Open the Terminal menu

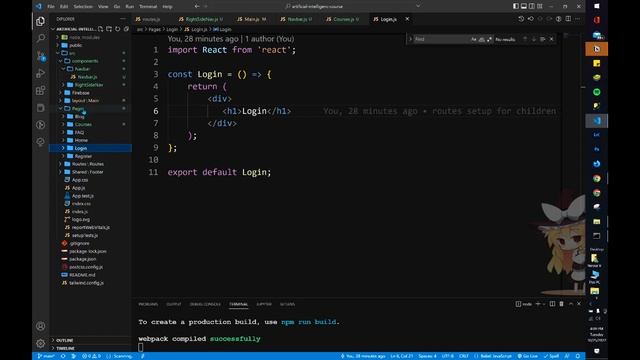(148, 6)
